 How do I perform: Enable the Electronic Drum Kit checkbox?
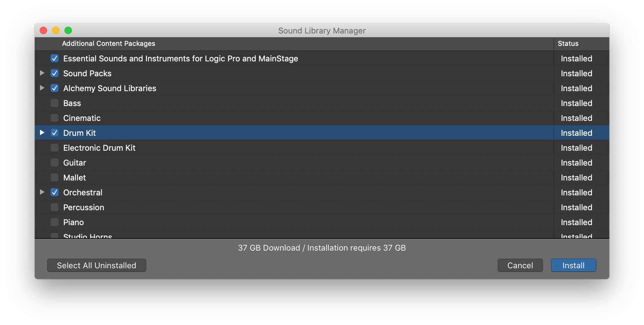55,148
